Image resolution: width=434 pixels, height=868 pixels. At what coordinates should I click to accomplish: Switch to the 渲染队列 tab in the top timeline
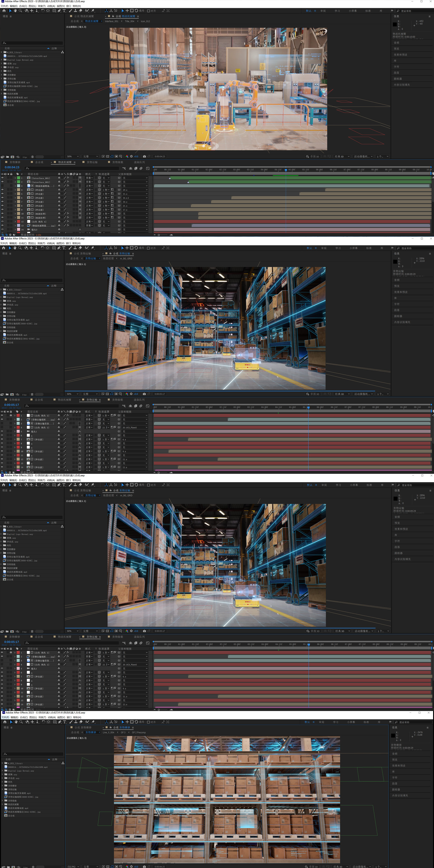tap(139, 162)
